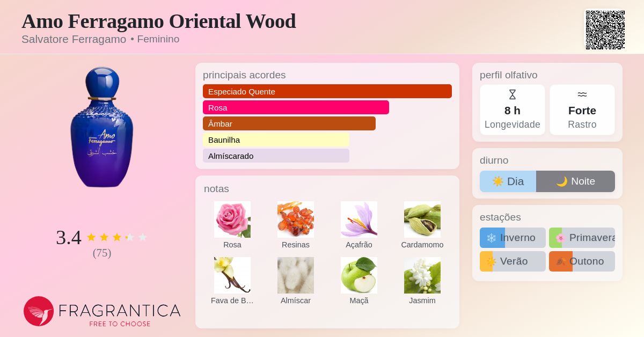Click the leaf icon for Outono
This screenshot has width=644, height=337.
coord(560,261)
